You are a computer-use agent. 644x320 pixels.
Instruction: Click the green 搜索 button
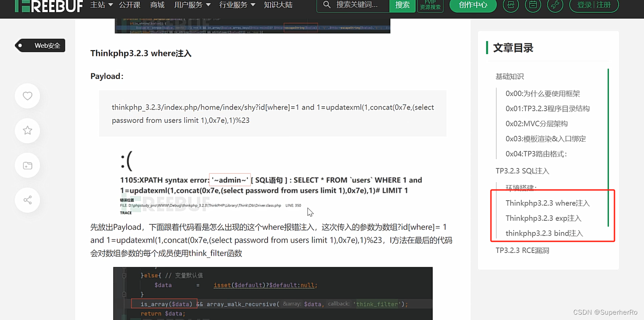pyautogui.click(x=402, y=5)
